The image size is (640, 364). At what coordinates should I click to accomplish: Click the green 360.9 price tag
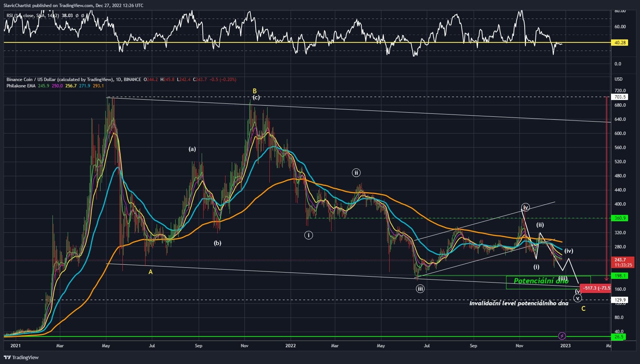(x=620, y=218)
